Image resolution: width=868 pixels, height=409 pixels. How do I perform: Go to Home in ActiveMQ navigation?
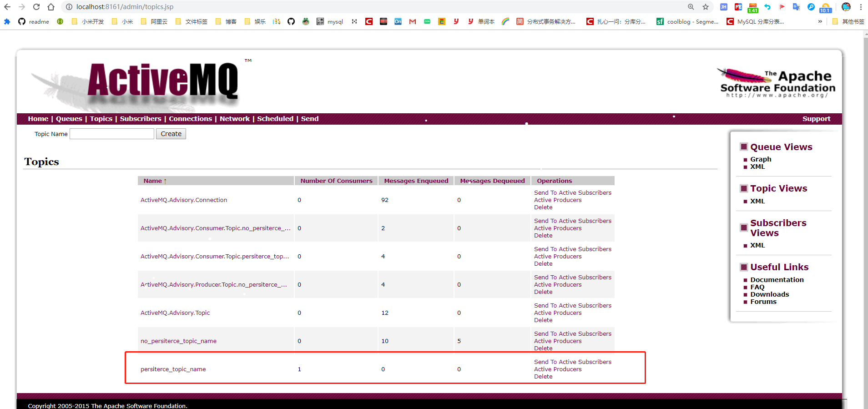coord(38,119)
